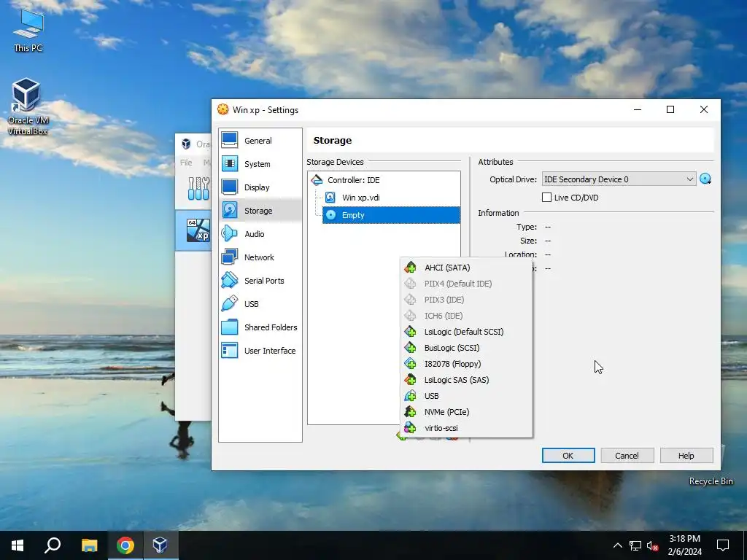The width and height of the screenshot is (747, 560).
Task: Add an AHCI (SATA) controller
Action: coord(466,268)
